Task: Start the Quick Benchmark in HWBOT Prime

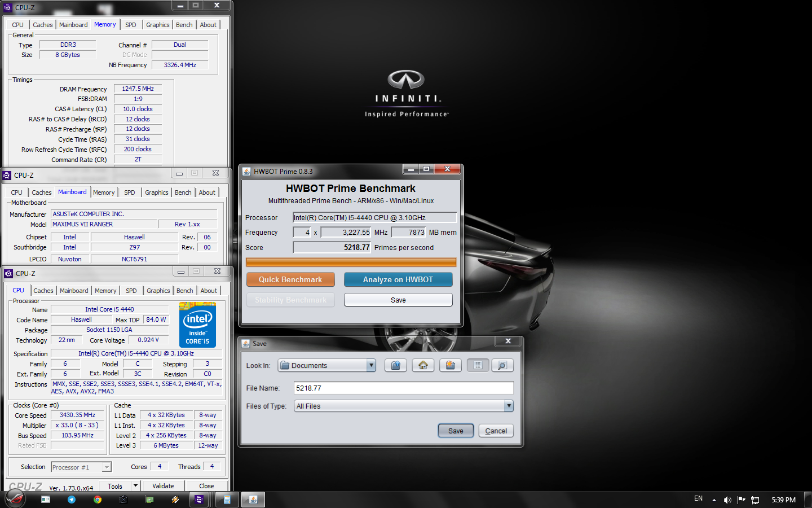Action: coord(290,279)
